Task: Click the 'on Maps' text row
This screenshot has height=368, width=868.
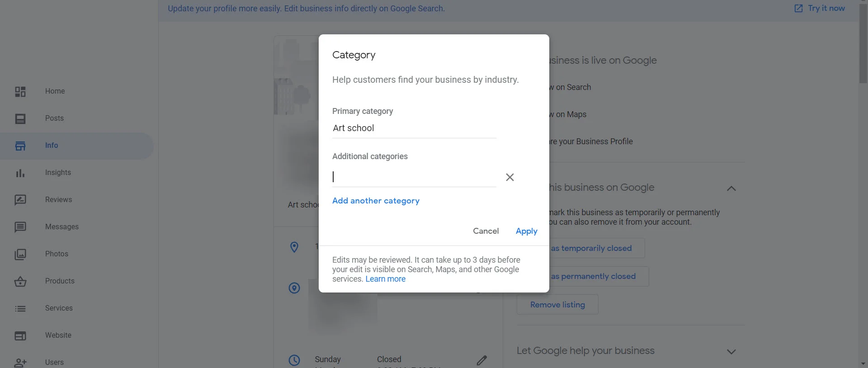Action: (568, 114)
